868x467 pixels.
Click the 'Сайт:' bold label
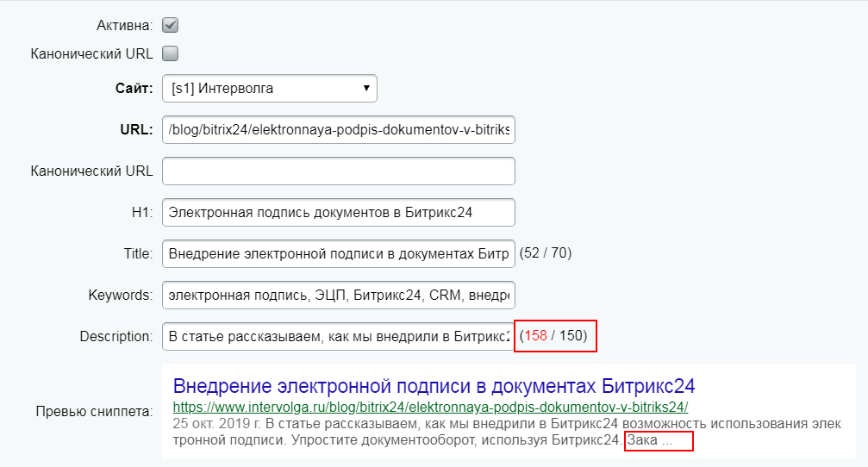coord(134,89)
